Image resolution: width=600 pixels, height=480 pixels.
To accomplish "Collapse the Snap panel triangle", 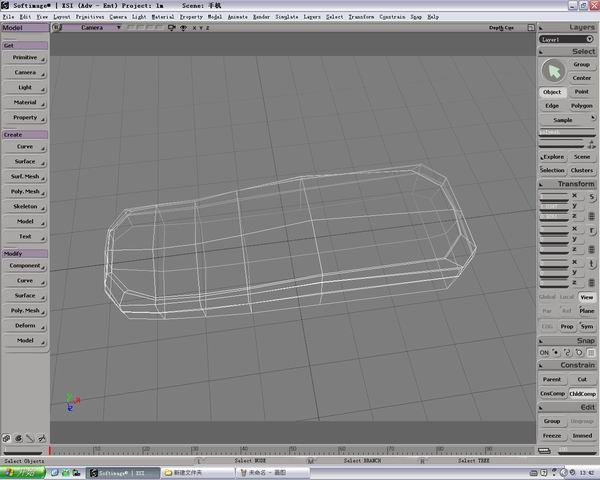I will (541, 341).
